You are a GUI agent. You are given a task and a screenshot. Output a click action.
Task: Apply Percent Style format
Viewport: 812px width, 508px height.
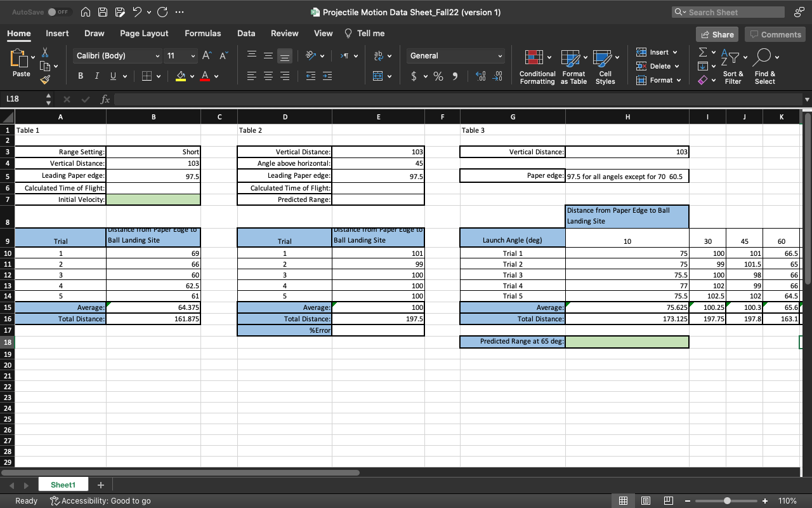click(x=438, y=76)
